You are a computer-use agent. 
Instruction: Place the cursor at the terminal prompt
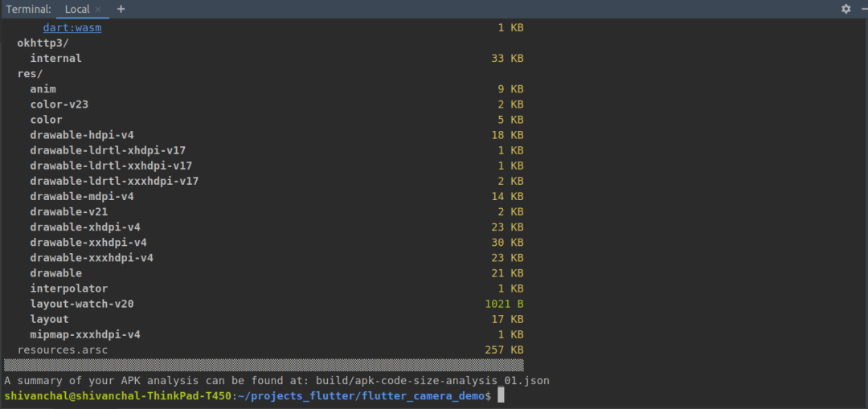[501, 395]
